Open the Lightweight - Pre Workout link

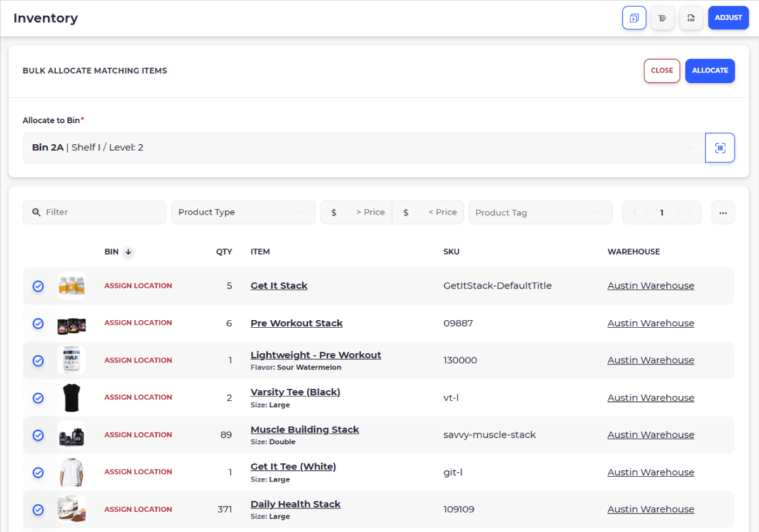pos(316,355)
